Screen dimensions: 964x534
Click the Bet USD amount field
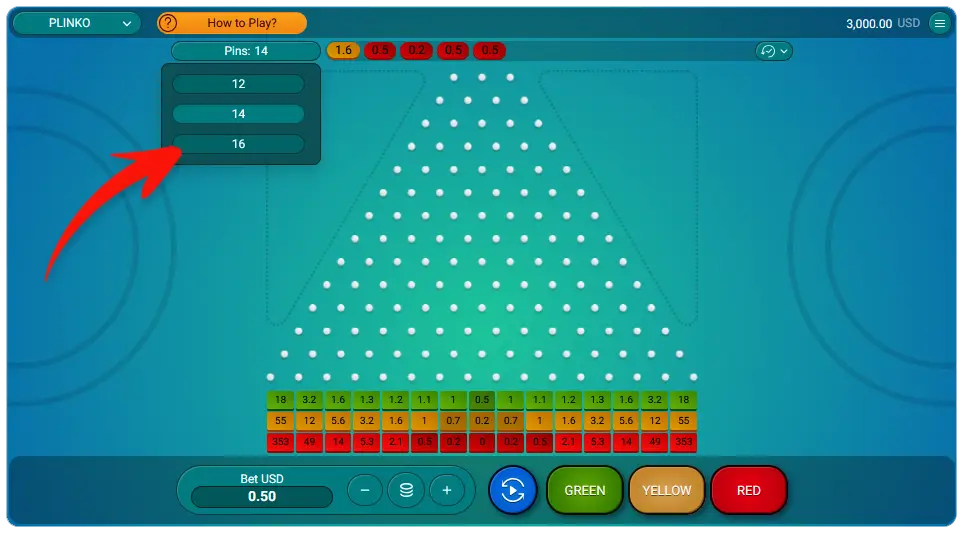[261, 497]
